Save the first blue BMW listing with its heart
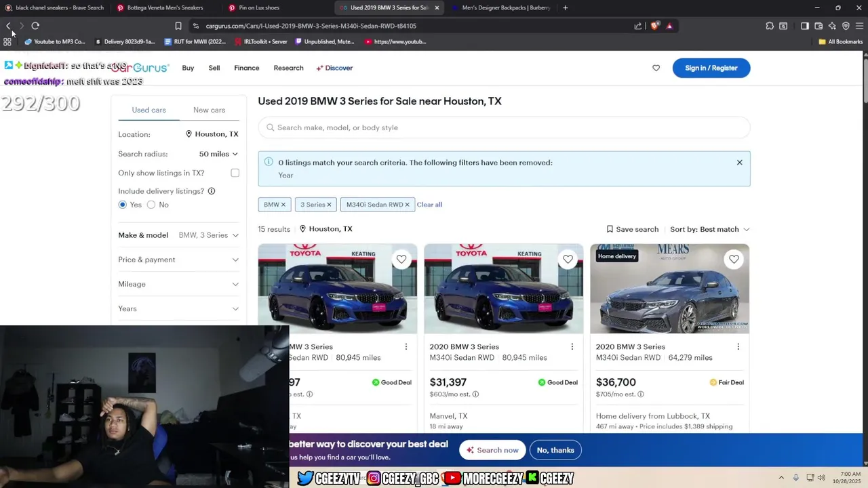 [401, 259]
